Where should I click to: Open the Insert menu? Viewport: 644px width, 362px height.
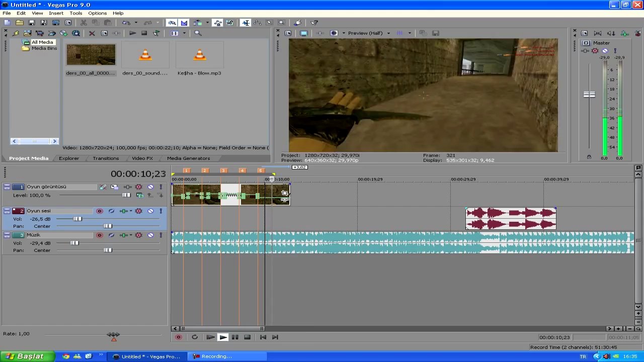click(x=56, y=13)
